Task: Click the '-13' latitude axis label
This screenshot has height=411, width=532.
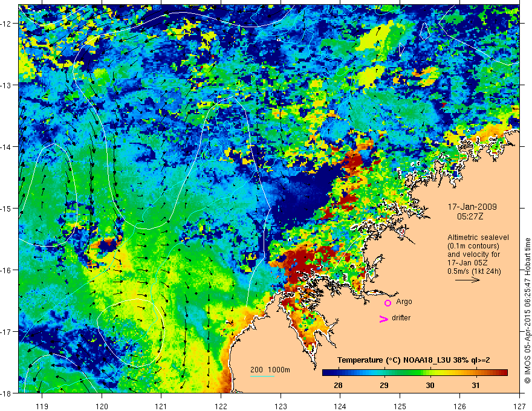Action: (x=6, y=85)
